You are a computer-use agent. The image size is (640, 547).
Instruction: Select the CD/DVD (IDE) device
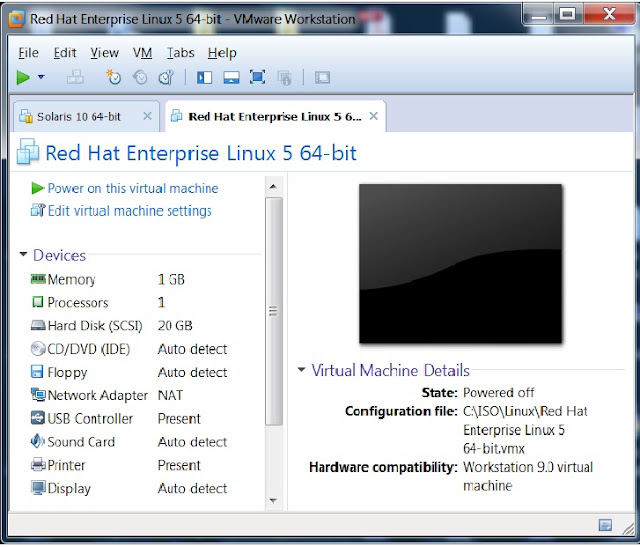[89, 349]
